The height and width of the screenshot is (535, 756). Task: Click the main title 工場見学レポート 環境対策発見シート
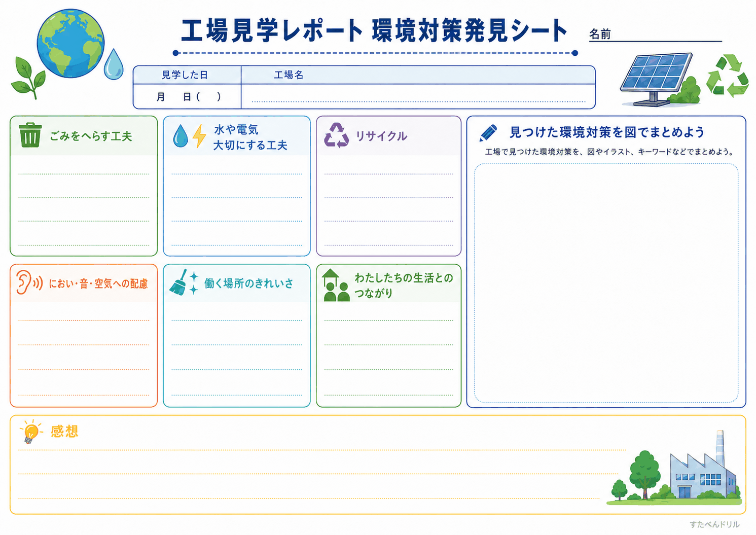374,30
